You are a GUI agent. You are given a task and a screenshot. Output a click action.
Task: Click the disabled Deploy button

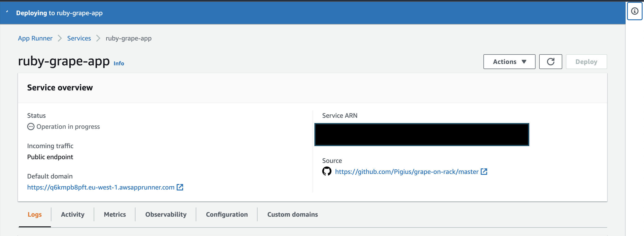(x=586, y=62)
